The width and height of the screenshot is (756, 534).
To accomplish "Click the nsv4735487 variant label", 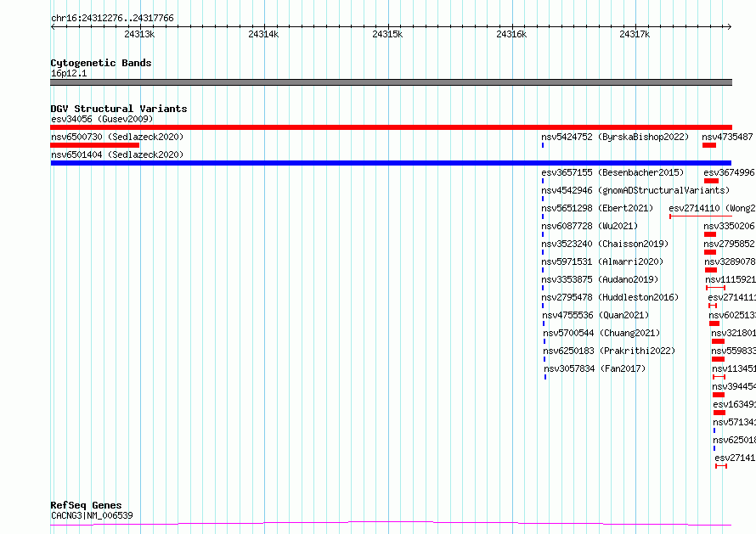I will coord(727,137).
